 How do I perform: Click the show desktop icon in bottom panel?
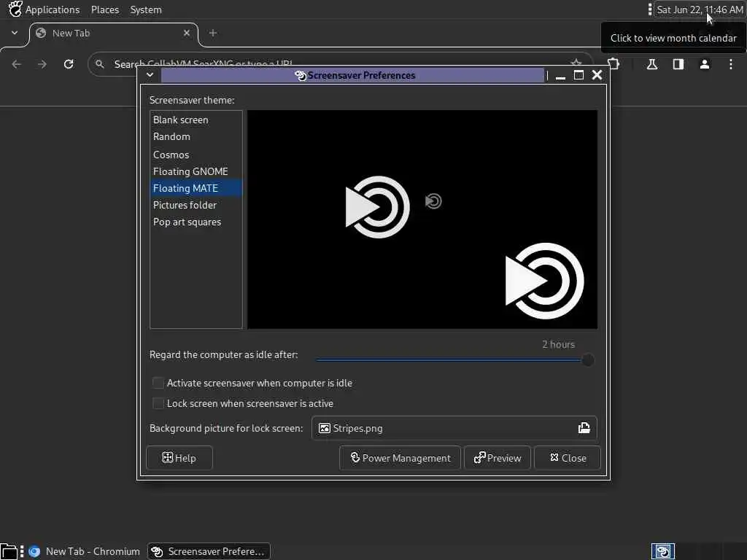[9, 551]
